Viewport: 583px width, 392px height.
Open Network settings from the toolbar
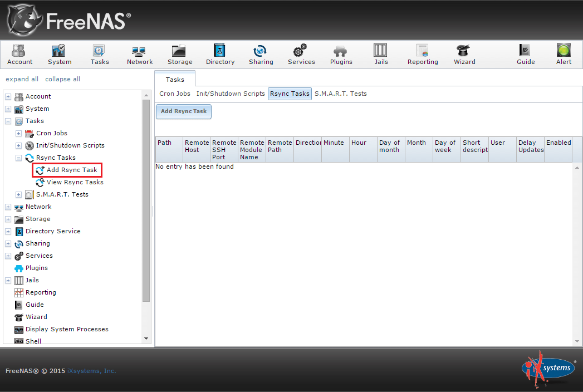(x=139, y=54)
